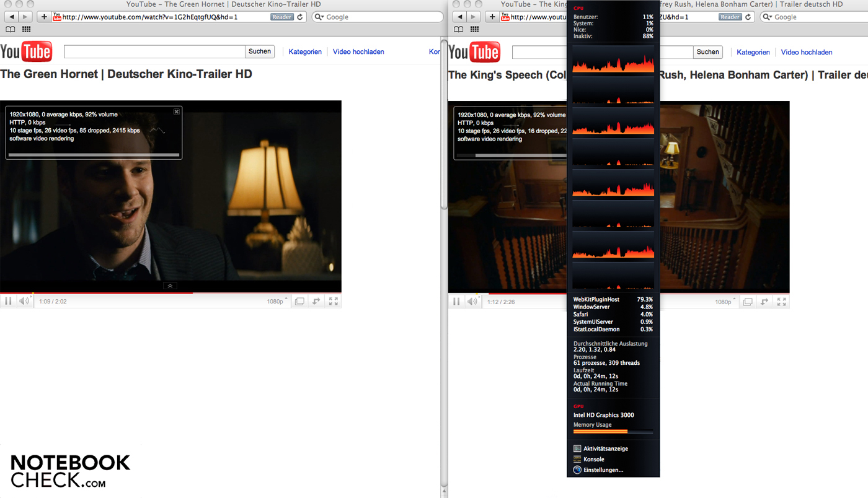Image resolution: width=868 pixels, height=498 pixels.
Task: Toggle Reader view in King's Speech window
Action: [x=730, y=17]
